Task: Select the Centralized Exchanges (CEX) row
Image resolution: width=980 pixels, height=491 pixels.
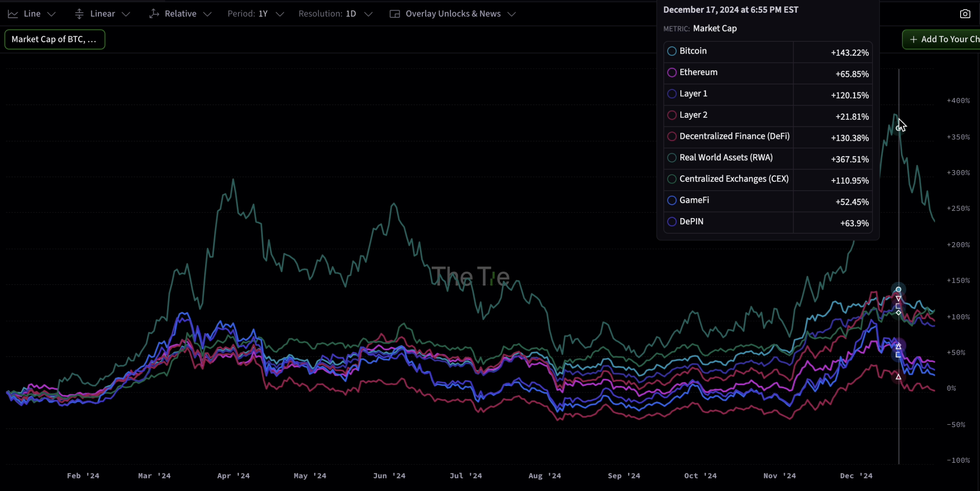Action: pos(734,179)
